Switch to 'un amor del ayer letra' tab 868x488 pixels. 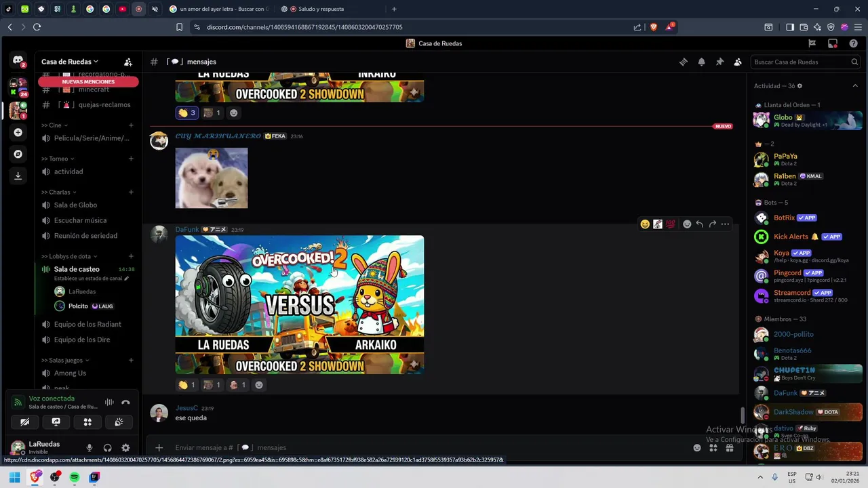[220, 9]
